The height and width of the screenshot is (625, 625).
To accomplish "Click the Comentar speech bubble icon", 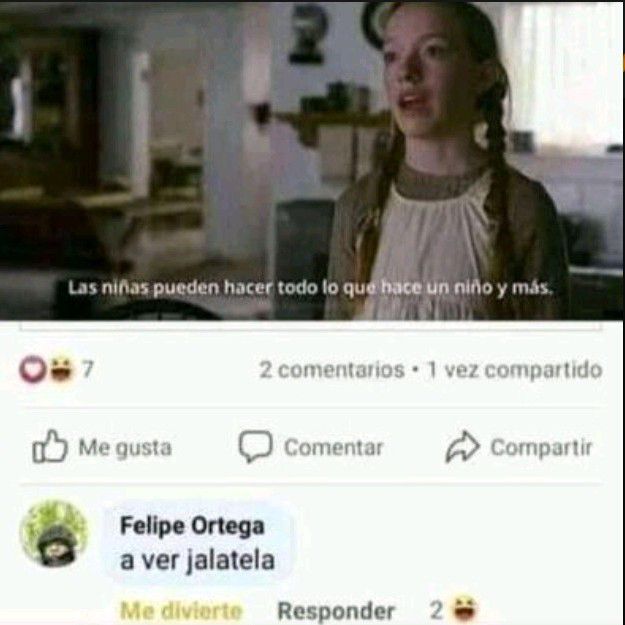I will (x=256, y=446).
